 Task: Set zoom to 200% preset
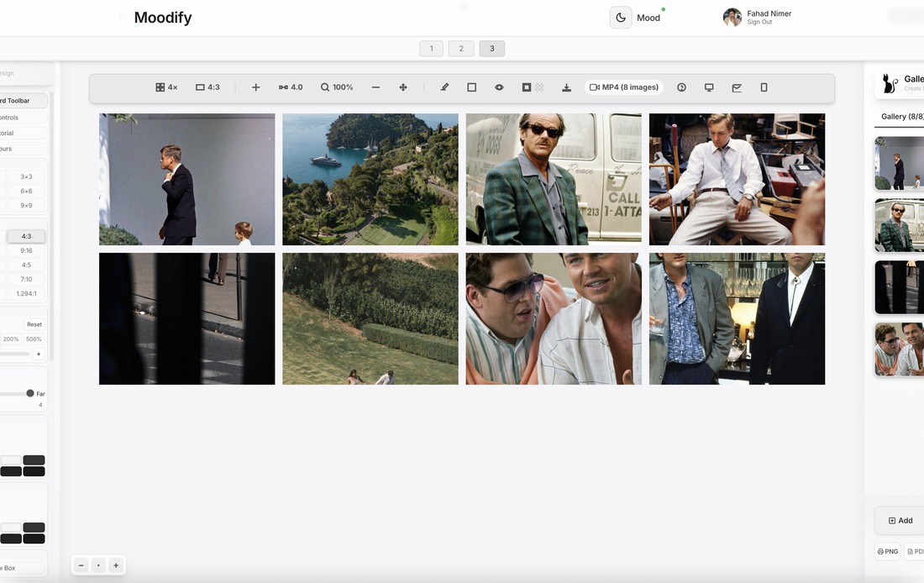[x=11, y=339]
